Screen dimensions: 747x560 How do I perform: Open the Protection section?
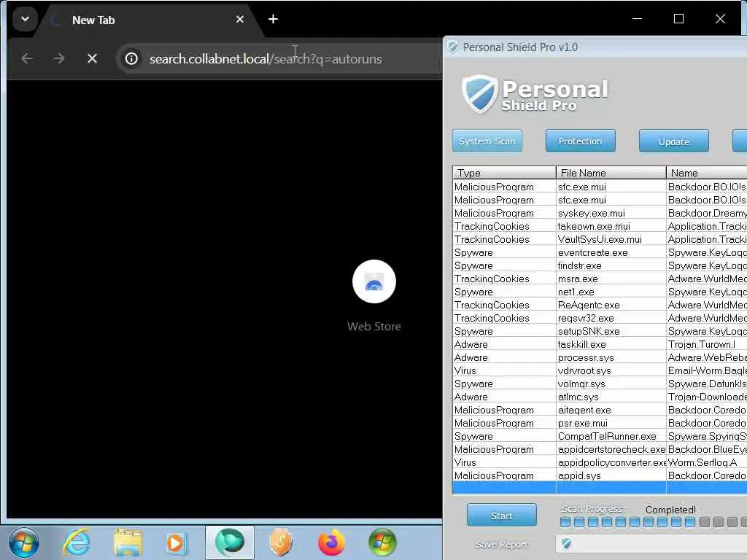[x=580, y=141]
